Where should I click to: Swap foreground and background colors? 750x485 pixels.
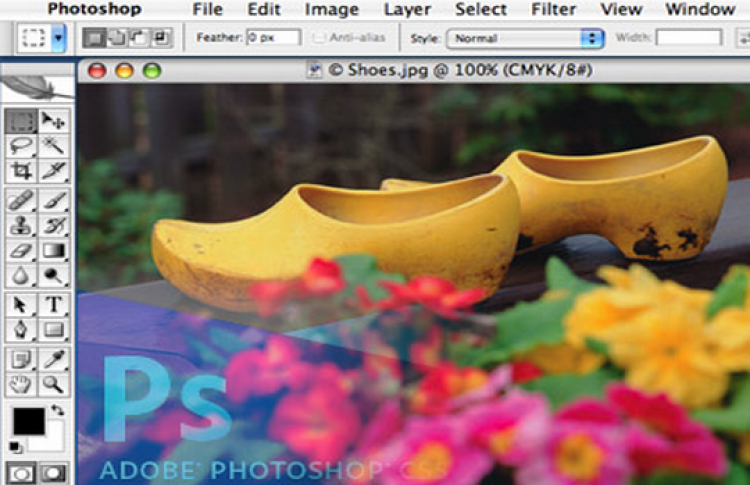[x=57, y=410]
